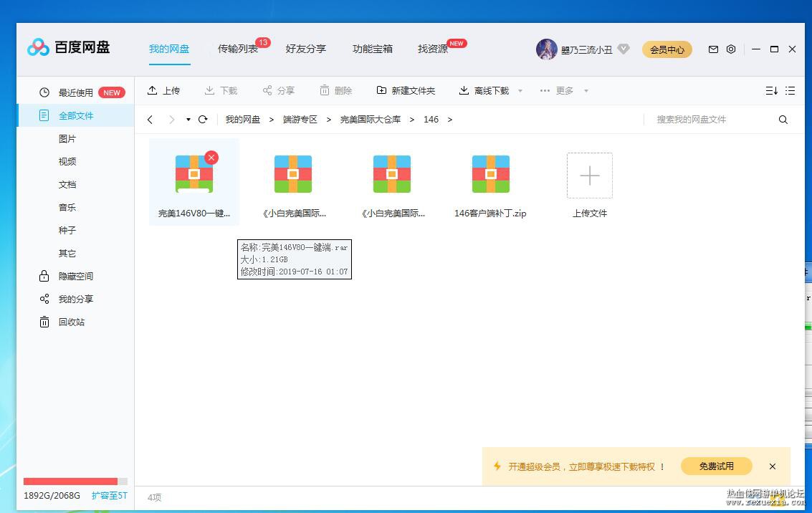
Task: Open 最近使用 in the sidebar
Action: pyautogui.click(x=75, y=92)
